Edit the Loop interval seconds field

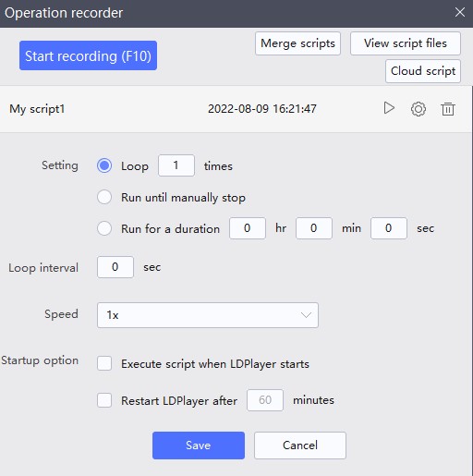(115, 267)
